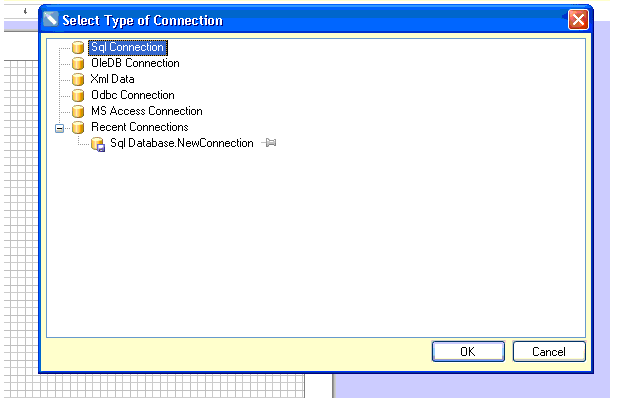This screenshot has height=413, width=624.
Task: Choose MS Access Connection type
Action: coord(146,111)
